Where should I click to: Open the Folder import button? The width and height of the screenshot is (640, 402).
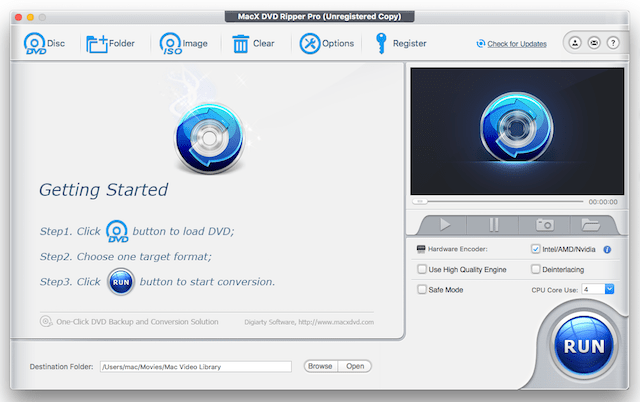point(110,43)
